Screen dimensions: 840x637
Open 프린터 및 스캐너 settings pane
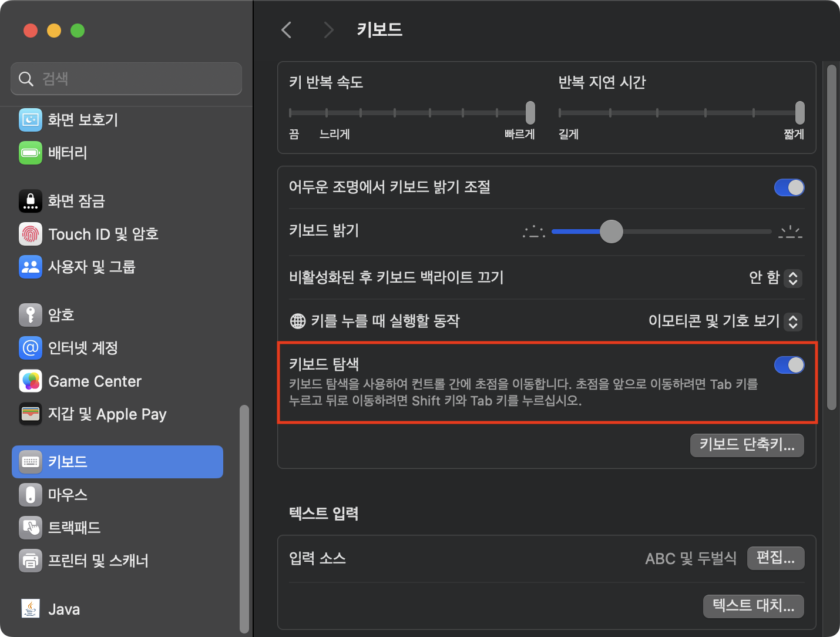pyautogui.click(x=117, y=561)
